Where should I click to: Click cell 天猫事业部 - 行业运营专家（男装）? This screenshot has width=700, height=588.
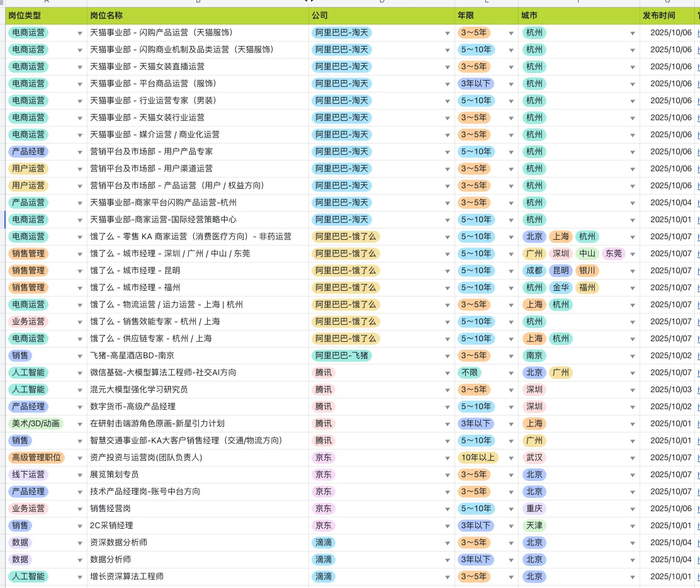(x=198, y=101)
